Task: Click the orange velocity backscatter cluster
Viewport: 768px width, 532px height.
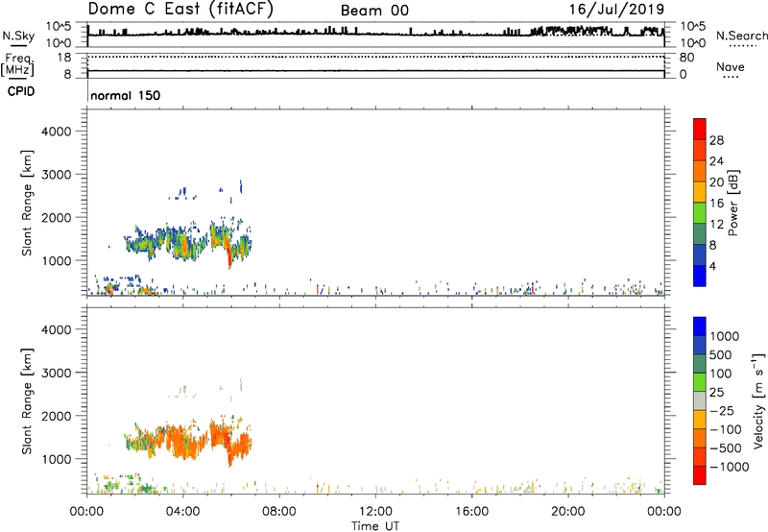Action: [188, 439]
